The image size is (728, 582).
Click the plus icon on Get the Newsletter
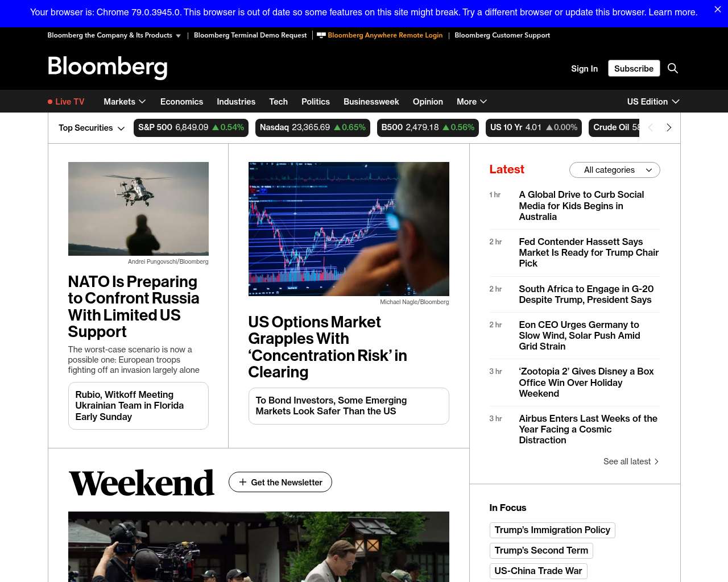[243, 482]
